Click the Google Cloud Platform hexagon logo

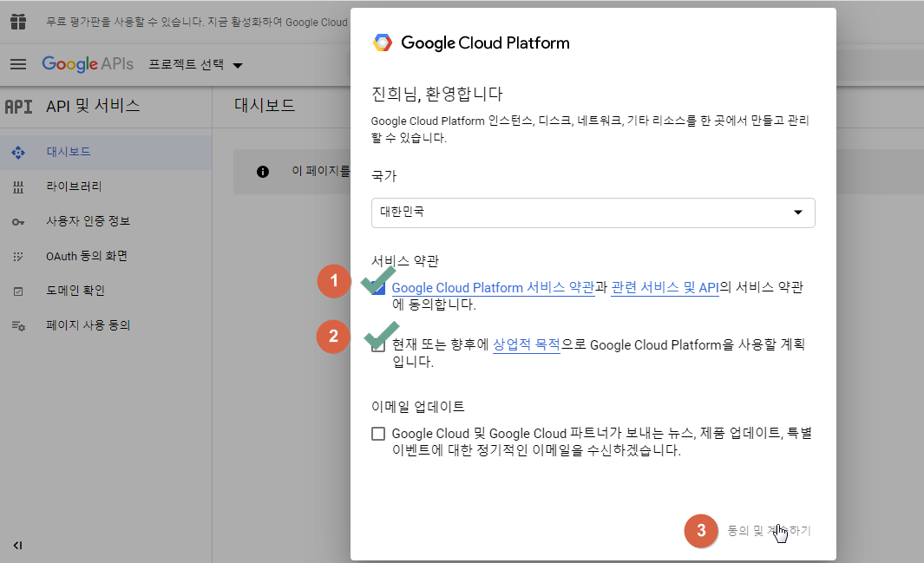coord(383,43)
